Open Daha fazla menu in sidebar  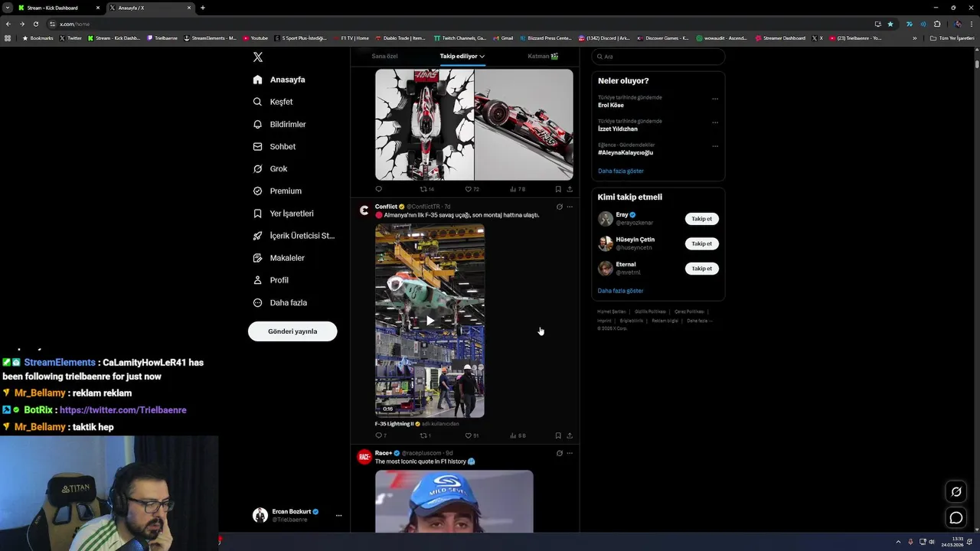tap(279, 302)
